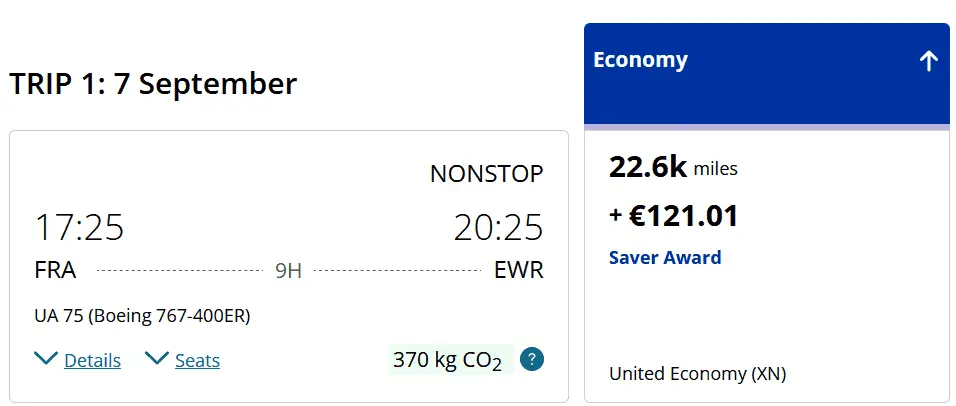Click the chevron icon beside Details

click(46, 359)
